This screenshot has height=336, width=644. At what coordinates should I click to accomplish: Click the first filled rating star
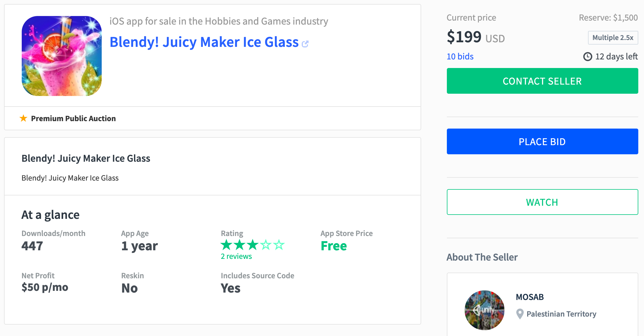[227, 245]
